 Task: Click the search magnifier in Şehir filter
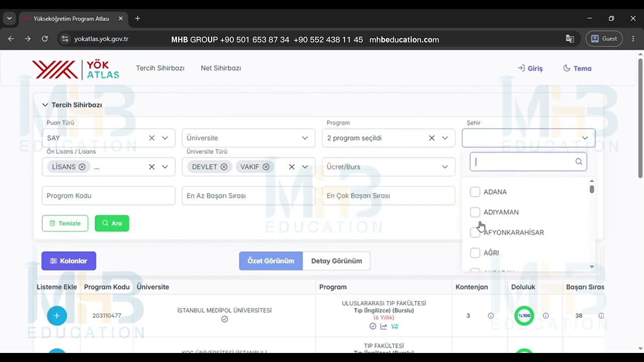[579, 162]
